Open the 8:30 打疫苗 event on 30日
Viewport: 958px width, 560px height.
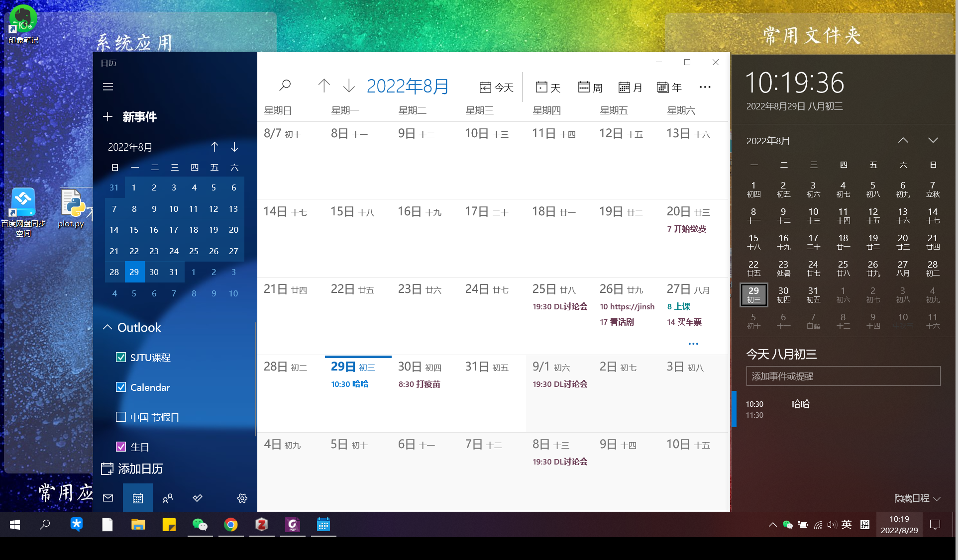420,384
